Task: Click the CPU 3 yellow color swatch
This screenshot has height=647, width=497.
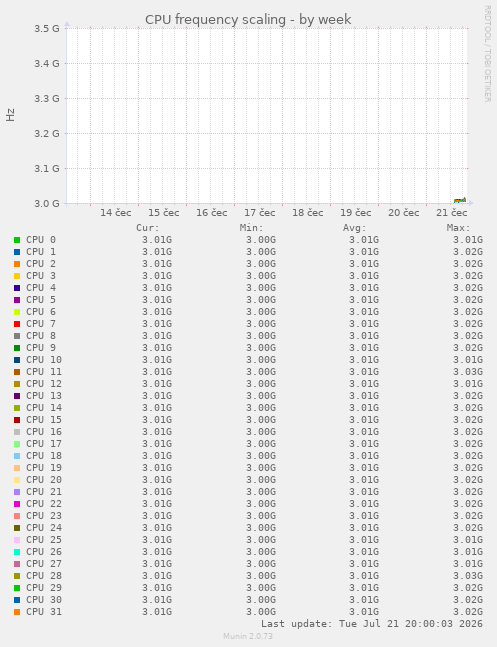Action: (x=17, y=276)
